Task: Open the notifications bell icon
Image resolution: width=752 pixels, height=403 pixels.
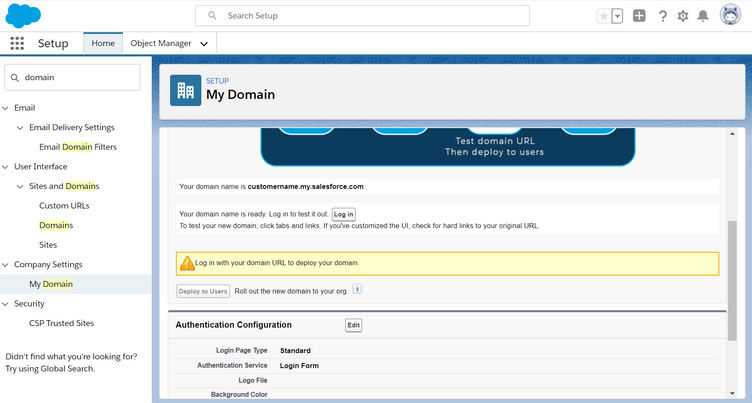Action: pyautogui.click(x=703, y=16)
